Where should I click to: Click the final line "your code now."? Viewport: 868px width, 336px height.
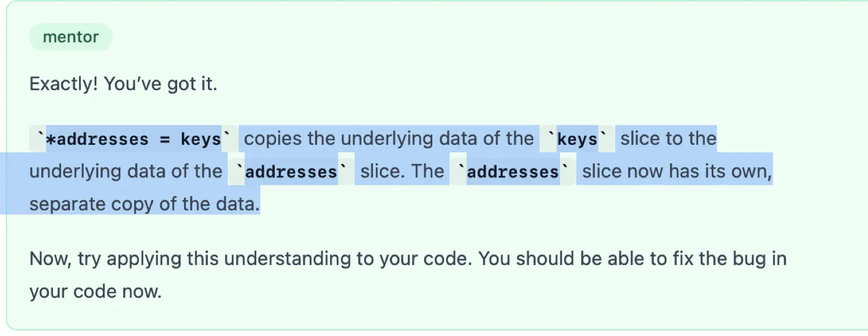coord(95,291)
